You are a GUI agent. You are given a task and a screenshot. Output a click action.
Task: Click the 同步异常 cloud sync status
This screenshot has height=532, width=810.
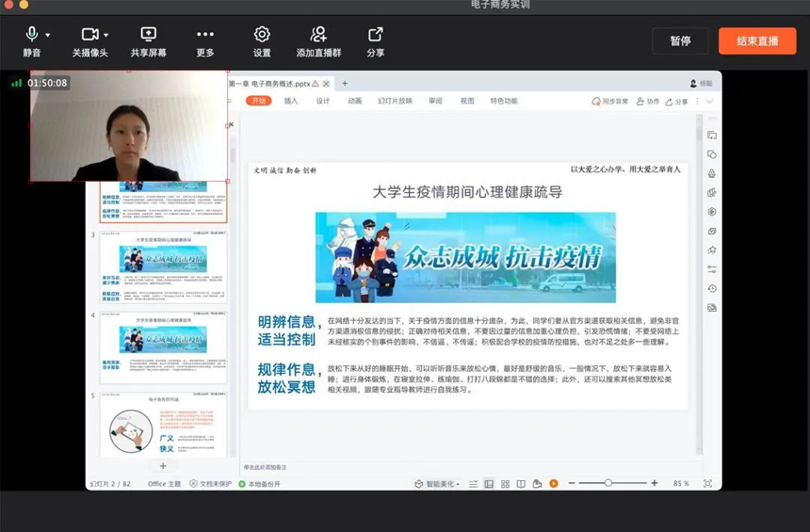610,102
